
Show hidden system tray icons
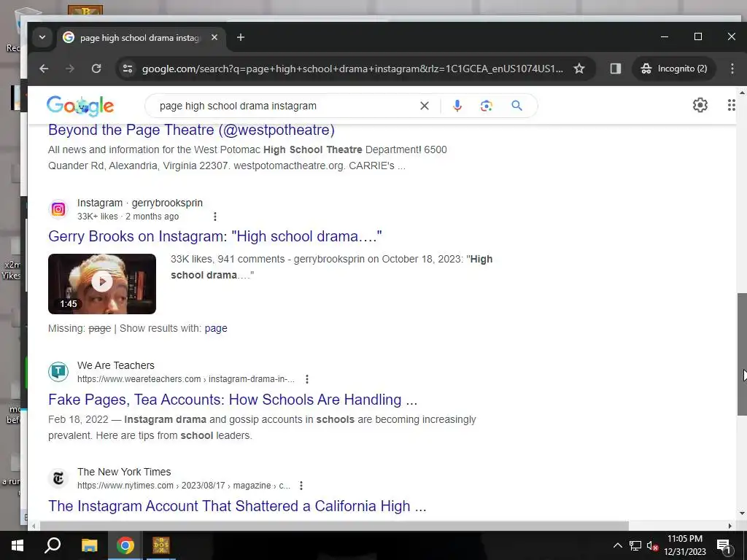pos(617,545)
